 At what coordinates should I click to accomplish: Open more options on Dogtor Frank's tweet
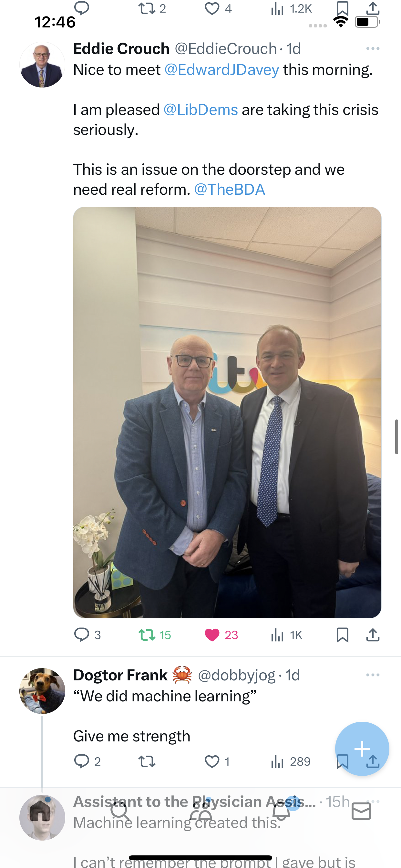[373, 675]
